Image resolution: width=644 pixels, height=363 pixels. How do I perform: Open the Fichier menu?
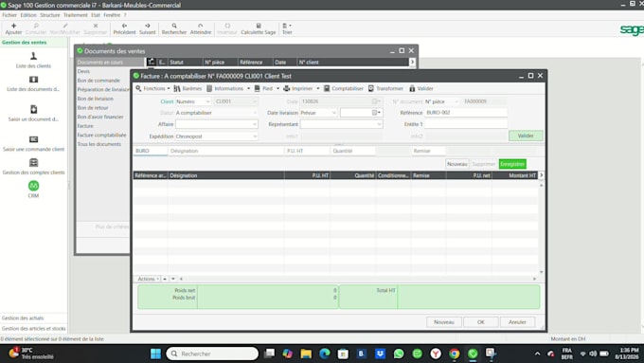point(9,15)
